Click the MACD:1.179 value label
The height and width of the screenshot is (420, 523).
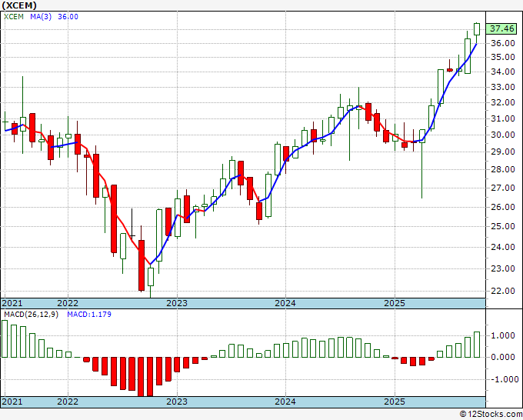pyautogui.click(x=89, y=315)
